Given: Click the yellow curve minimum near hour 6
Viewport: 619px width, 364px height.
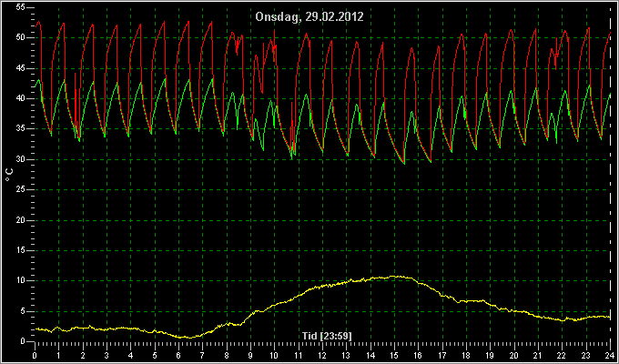Looking at the screenshot, I should [188, 338].
